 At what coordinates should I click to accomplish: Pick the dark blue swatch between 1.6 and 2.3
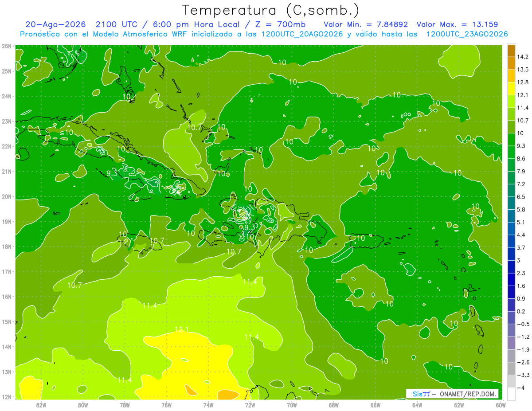pyautogui.click(x=511, y=279)
